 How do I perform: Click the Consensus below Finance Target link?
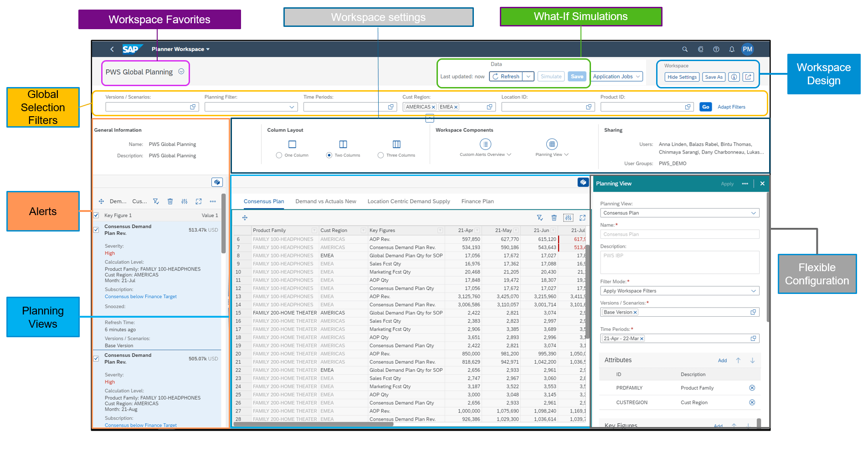coord(140,296)
